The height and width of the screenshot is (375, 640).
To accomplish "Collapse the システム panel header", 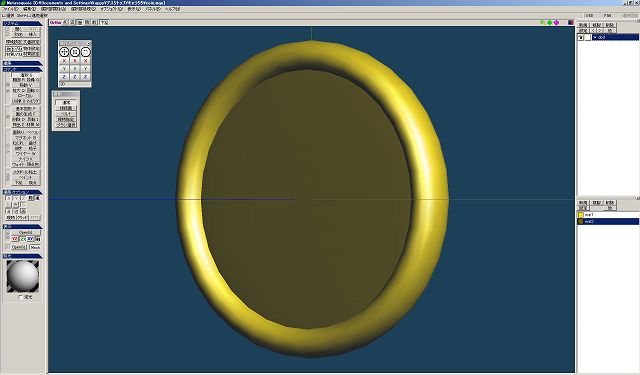I will click(x=22, y=24).
